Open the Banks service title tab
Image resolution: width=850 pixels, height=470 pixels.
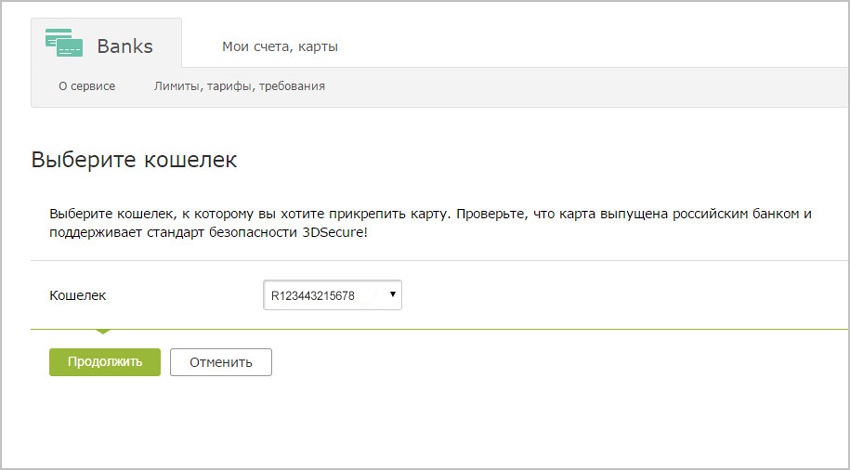coord(106,43)
